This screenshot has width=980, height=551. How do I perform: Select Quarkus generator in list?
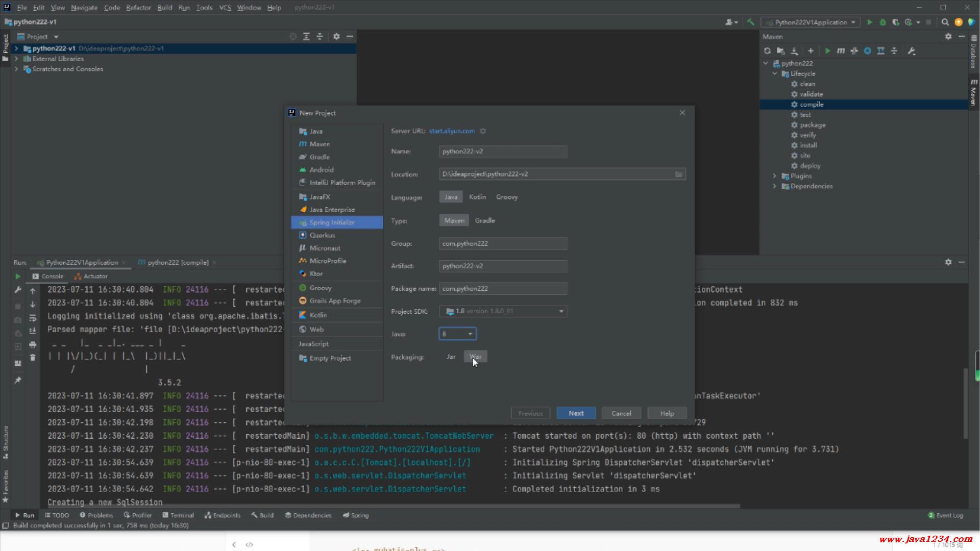(337, 235)
